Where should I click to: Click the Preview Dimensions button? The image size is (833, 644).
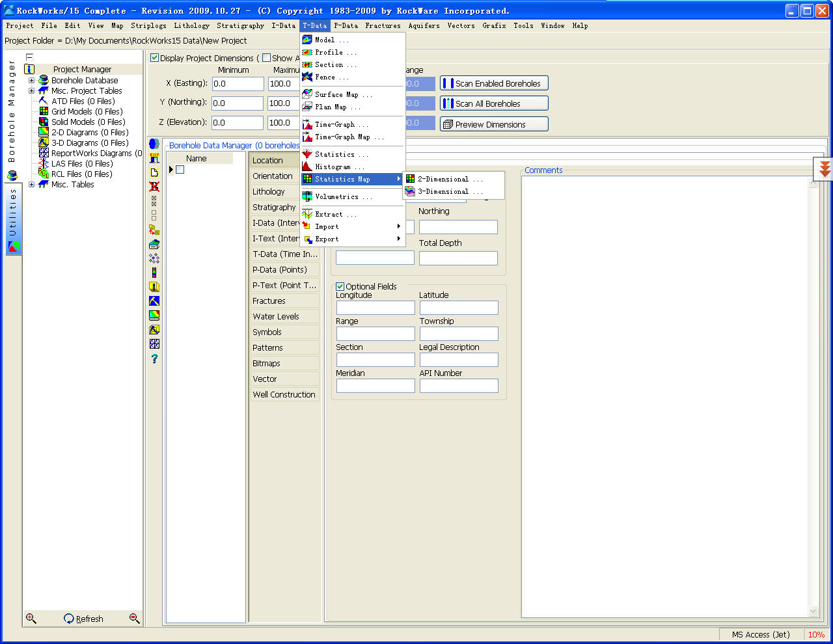point(494,124)
